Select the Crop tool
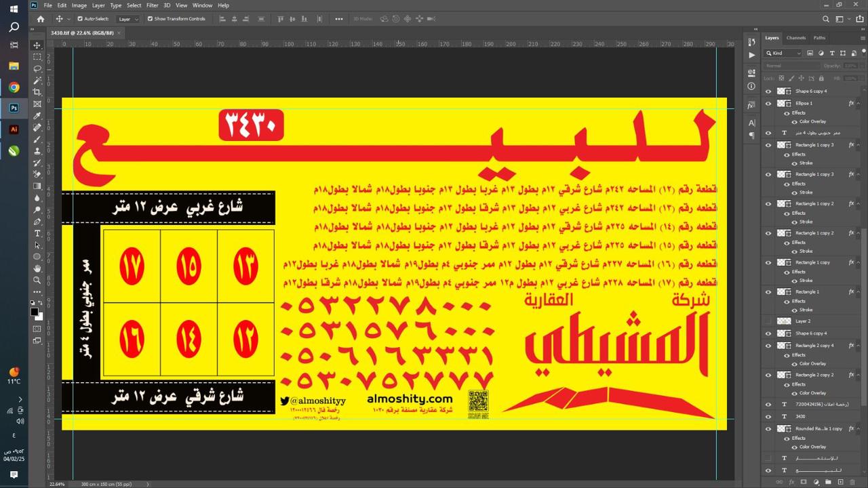The image size is (868, 488). pos(37,92)
